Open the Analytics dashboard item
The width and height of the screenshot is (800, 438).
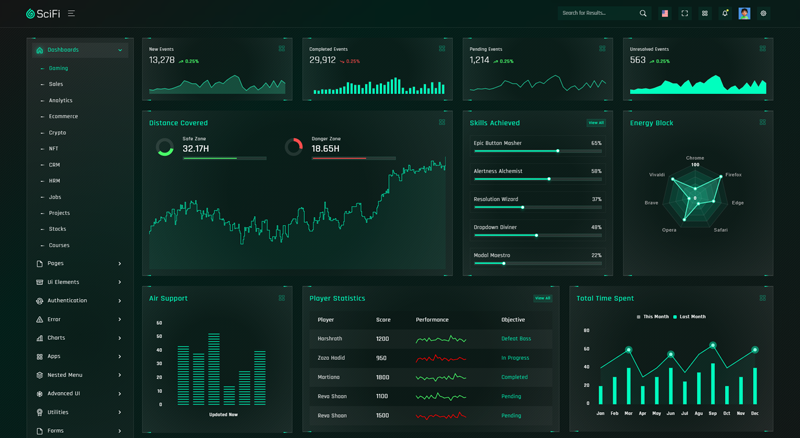pos(61,101)
